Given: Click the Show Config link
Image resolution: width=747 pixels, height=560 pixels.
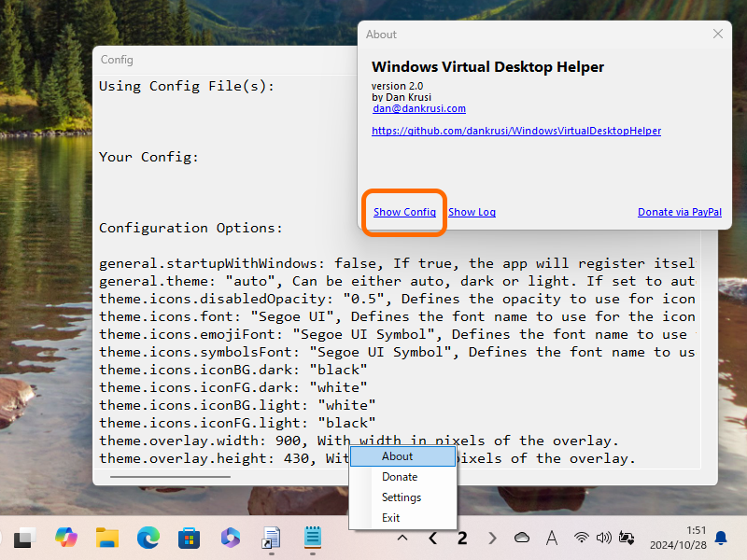Looking at the screenshot, I should [x=404, y=212].
